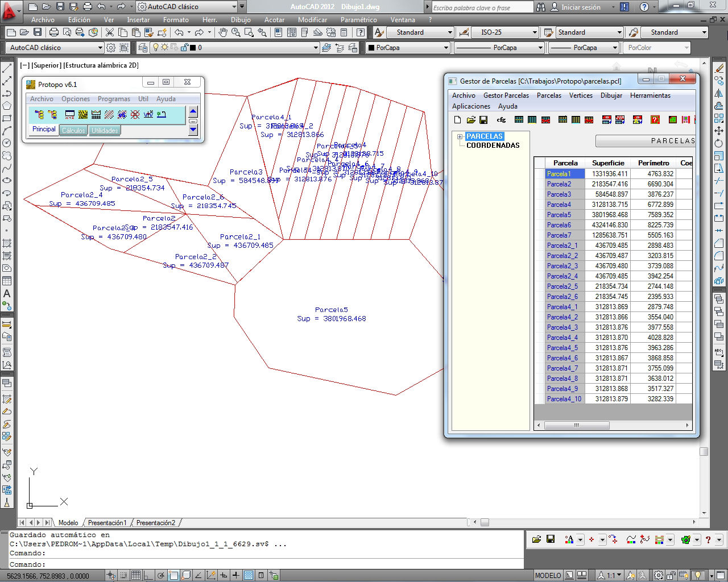Switch to the Presentación1 layout tab
This screenshot has height=582, width=728.
coord(107,523)
